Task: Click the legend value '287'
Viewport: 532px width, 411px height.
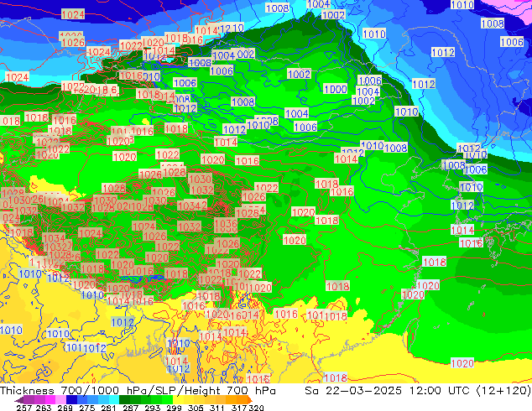Action: coord(130,408)
